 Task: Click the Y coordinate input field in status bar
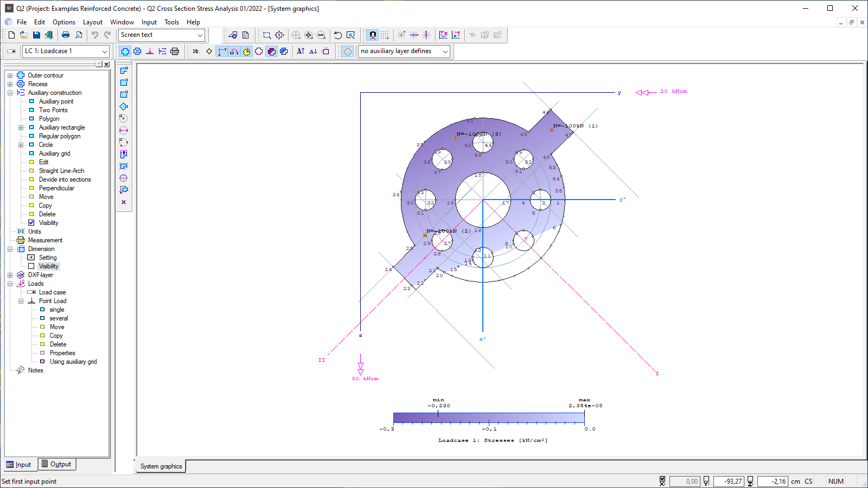click(x=727, y=481)
